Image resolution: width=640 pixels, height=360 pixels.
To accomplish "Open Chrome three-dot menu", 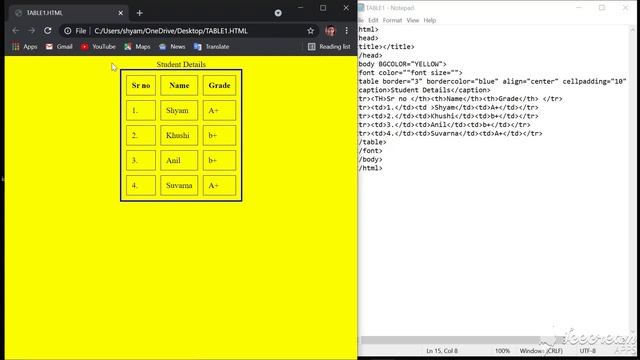I will point(347,31).
